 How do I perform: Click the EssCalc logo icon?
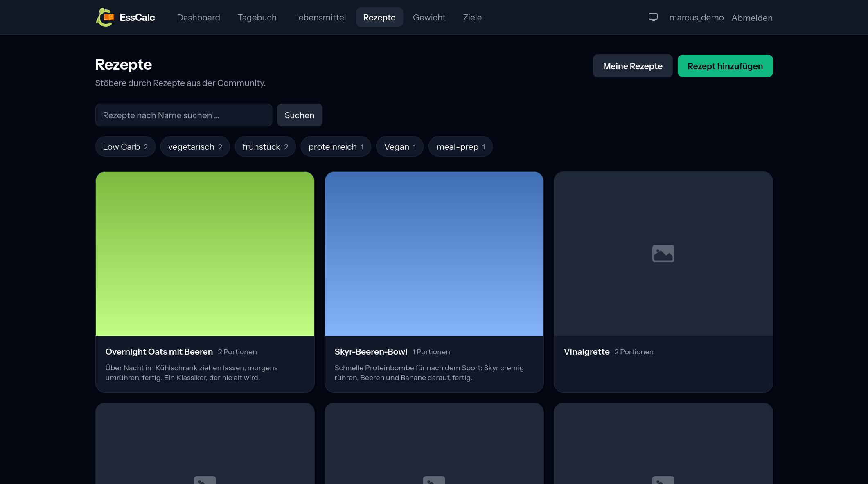(105, 17)
